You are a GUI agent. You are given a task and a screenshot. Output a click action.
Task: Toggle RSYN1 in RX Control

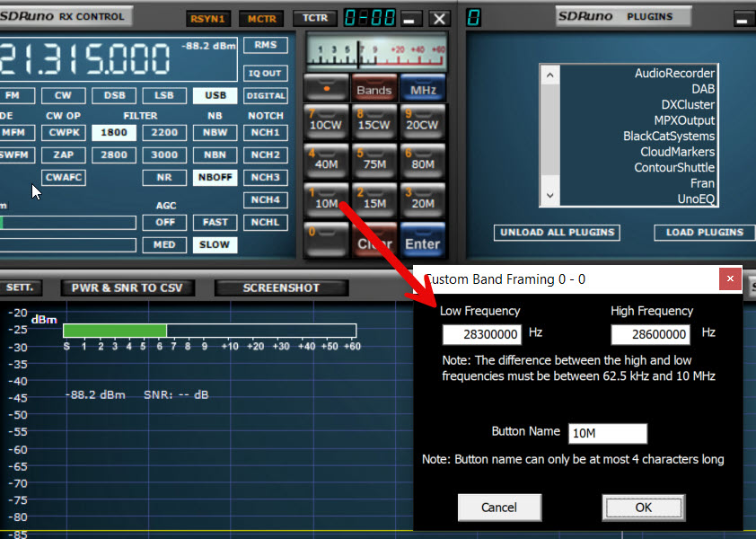coord(208,19)
